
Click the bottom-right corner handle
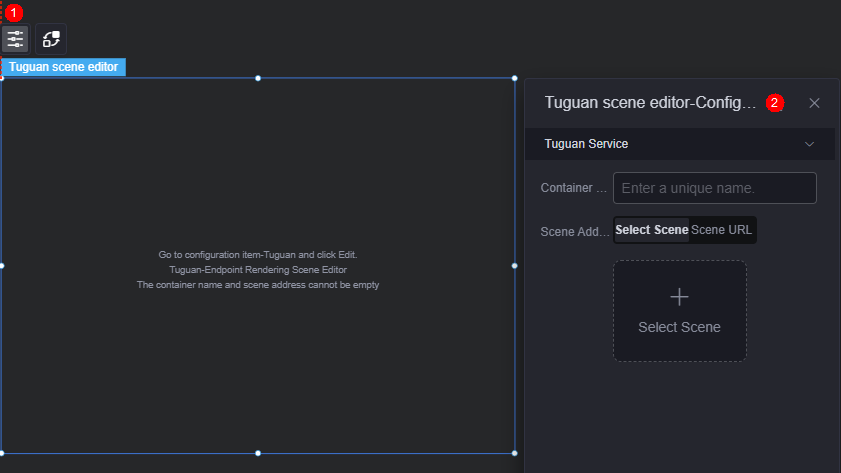point(514,453)
